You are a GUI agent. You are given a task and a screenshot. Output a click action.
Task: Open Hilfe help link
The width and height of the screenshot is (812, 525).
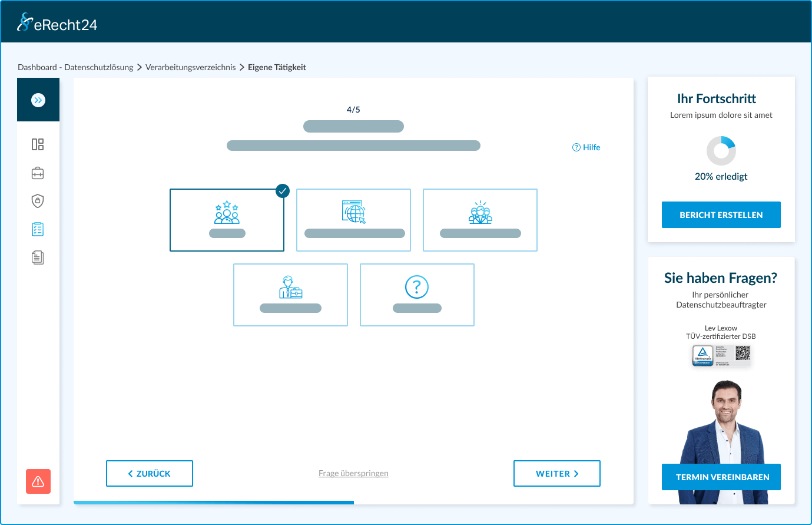point(586,147)
